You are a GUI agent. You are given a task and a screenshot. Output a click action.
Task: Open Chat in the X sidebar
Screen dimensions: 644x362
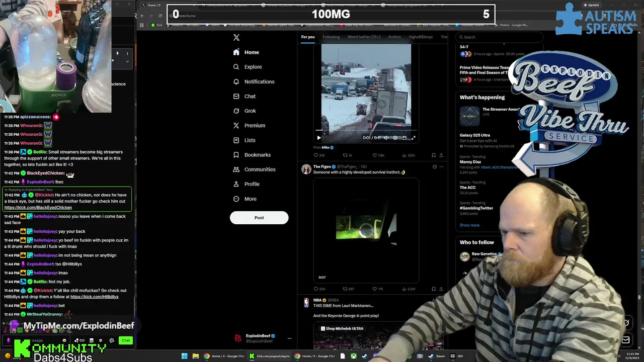pos(245,96)
